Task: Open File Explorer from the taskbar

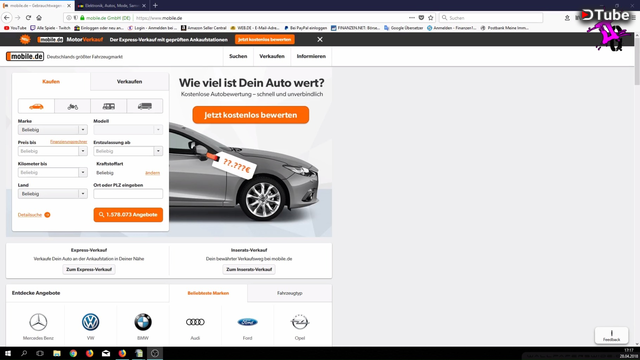Action: (x=57, y=353)
